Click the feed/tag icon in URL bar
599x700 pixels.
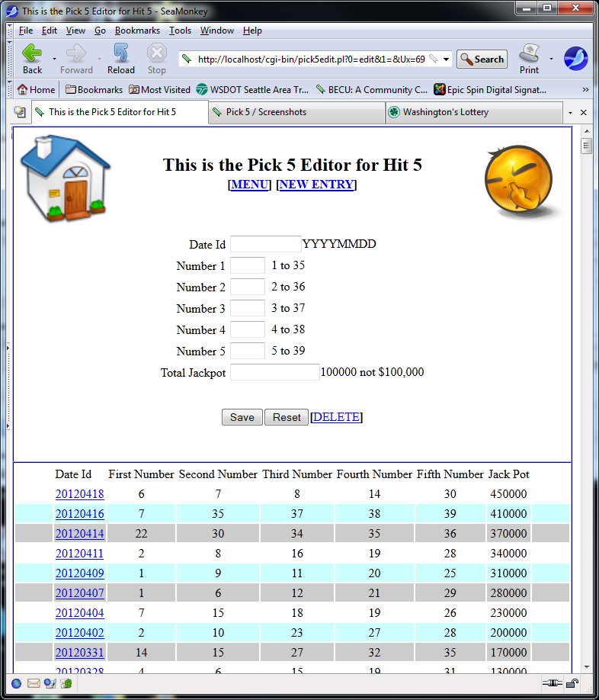tap(433, 59)
